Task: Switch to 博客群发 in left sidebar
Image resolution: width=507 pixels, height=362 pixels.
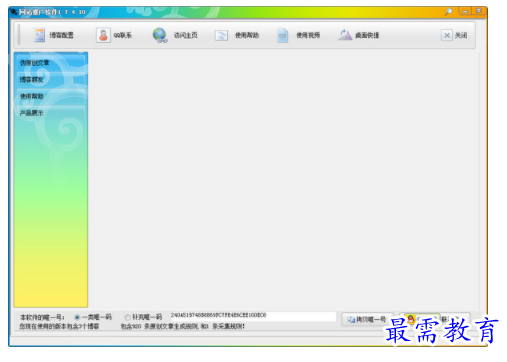Action: coord(51,79)
